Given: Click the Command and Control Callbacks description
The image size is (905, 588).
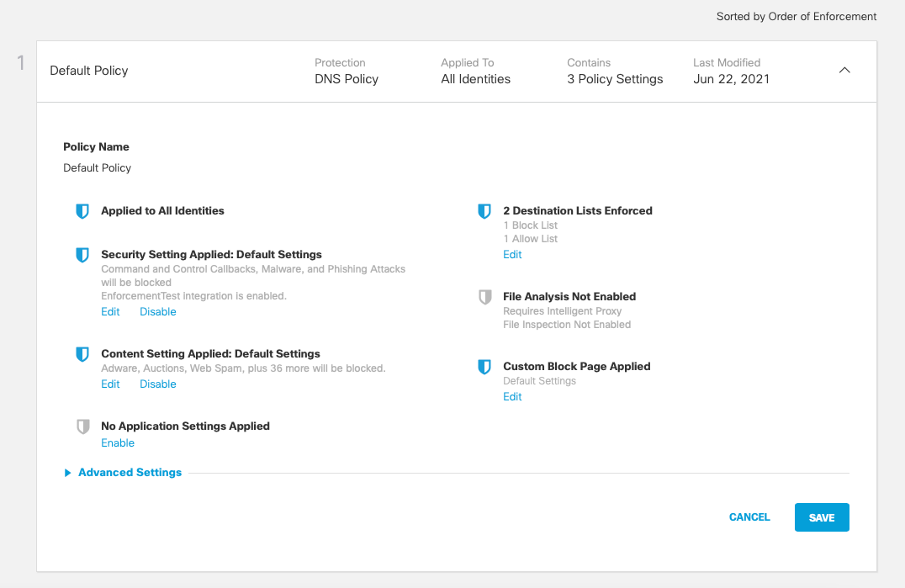Looking at the screenshot, I should [253, 276].
